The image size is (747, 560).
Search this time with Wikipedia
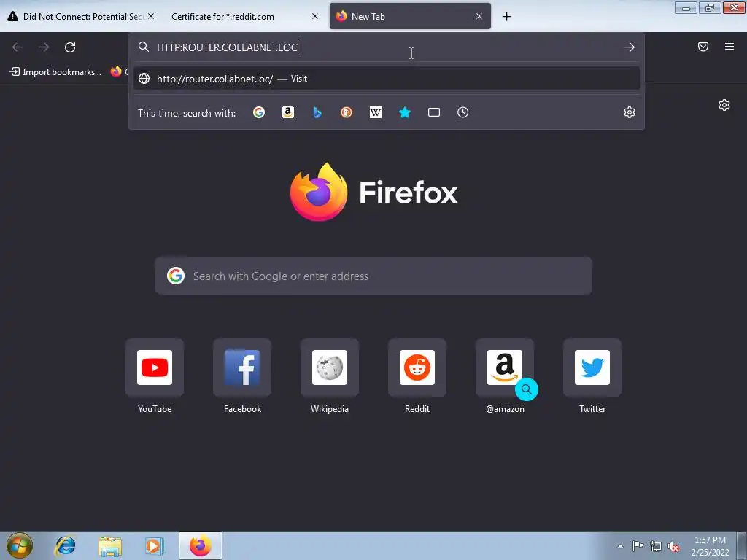[376, 112]
